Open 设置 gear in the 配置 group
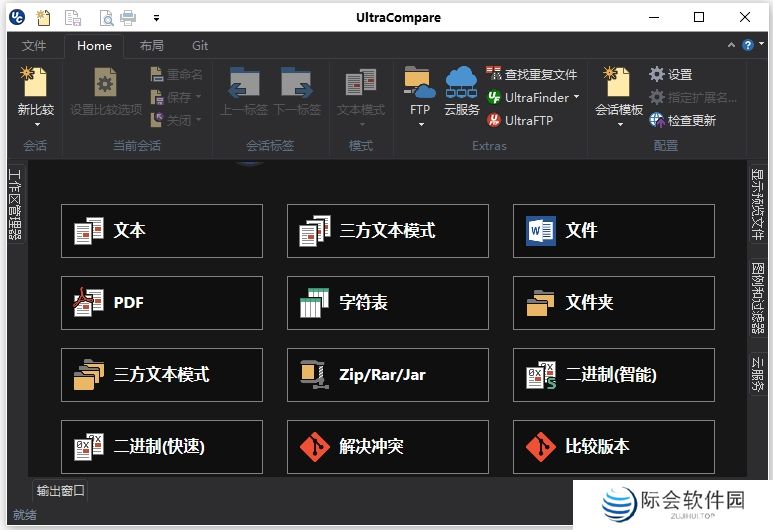 pyautogui.click(x=670, y=74)
